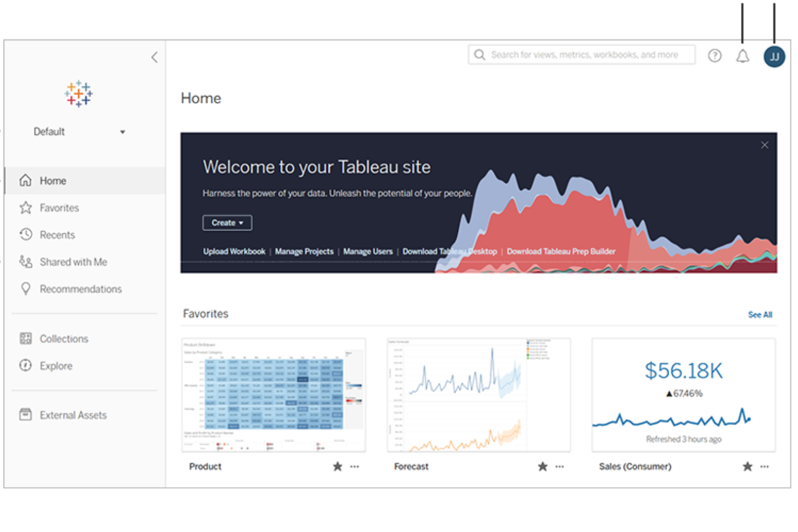The width and height of the screenshot is (798, 532).
Task: Click Manage Users link
Action: [x=368, y=251]
